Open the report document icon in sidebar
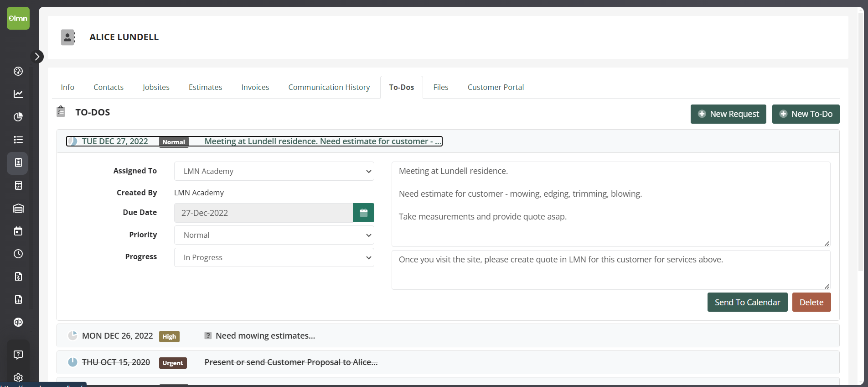 18,299
